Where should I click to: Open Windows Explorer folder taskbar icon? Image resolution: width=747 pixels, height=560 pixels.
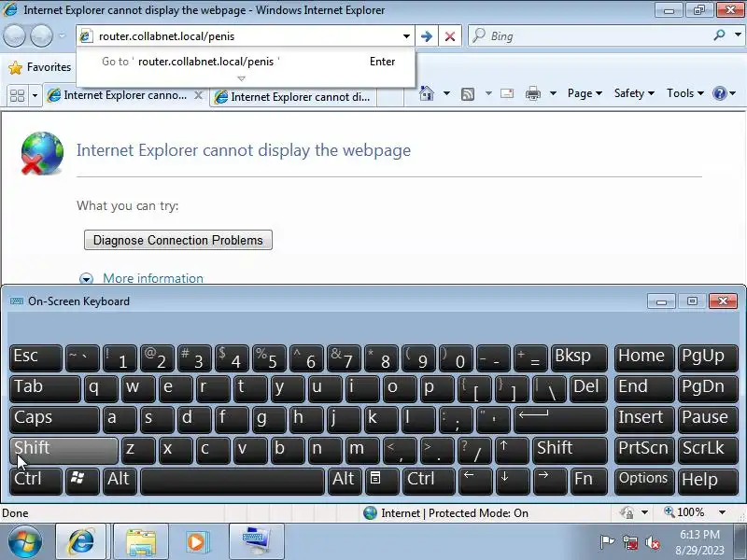141,542
